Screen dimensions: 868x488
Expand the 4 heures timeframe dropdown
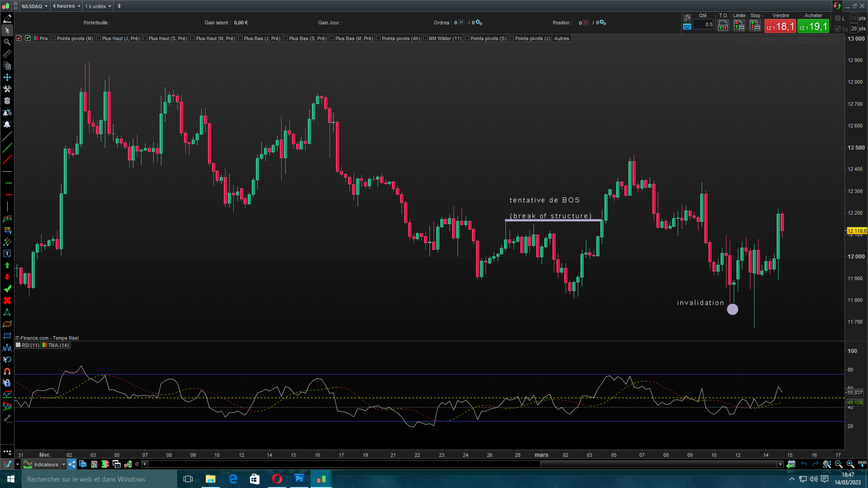[x=66, y=6]
